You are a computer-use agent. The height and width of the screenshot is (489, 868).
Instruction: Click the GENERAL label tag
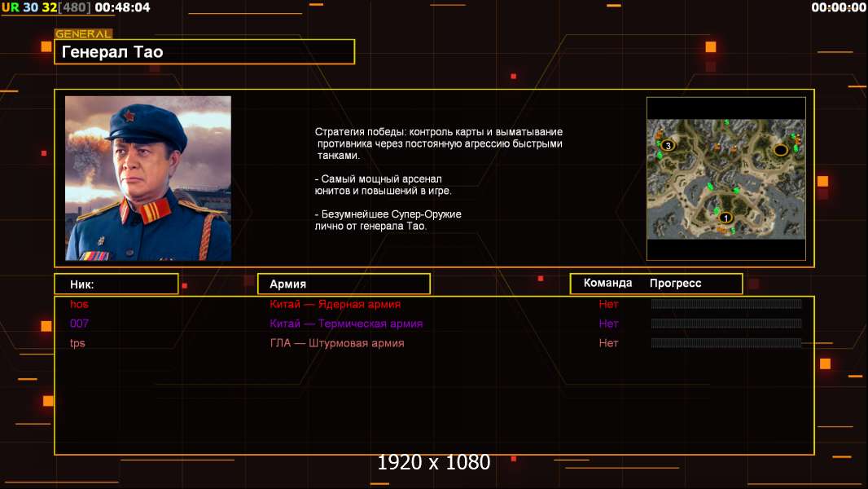(x=84, y=33)
